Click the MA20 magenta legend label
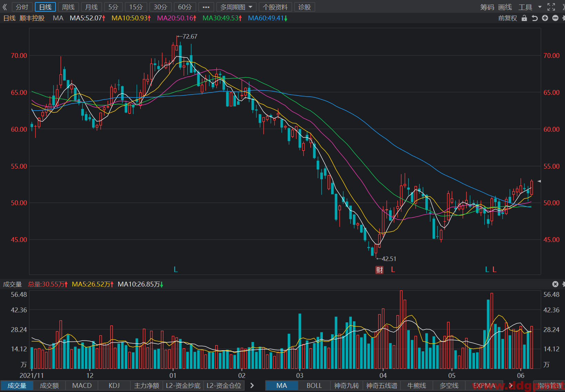The height and width of the screenshot is (392, 565). [x=177, y=18]
